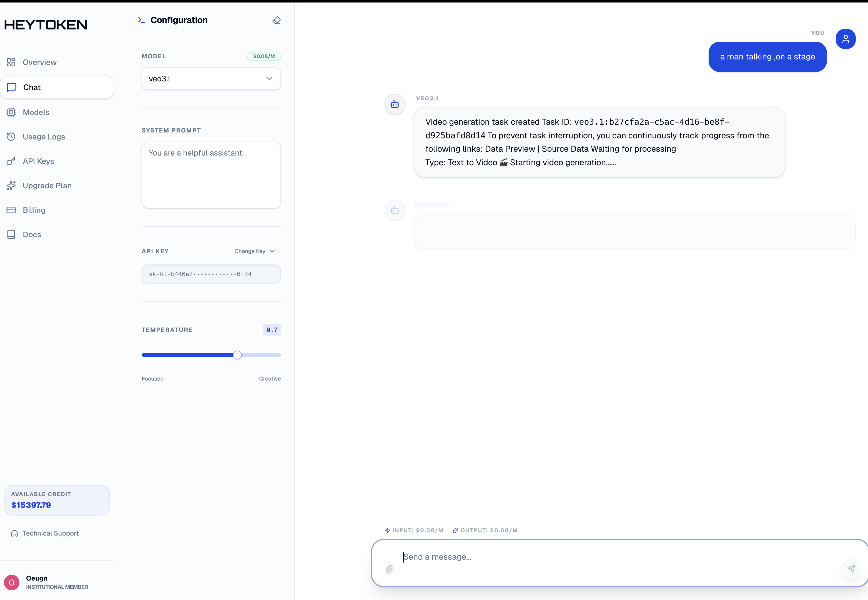Open the veo3.1 model dropdown
868x600 pixels.
[x=211, y=79]
